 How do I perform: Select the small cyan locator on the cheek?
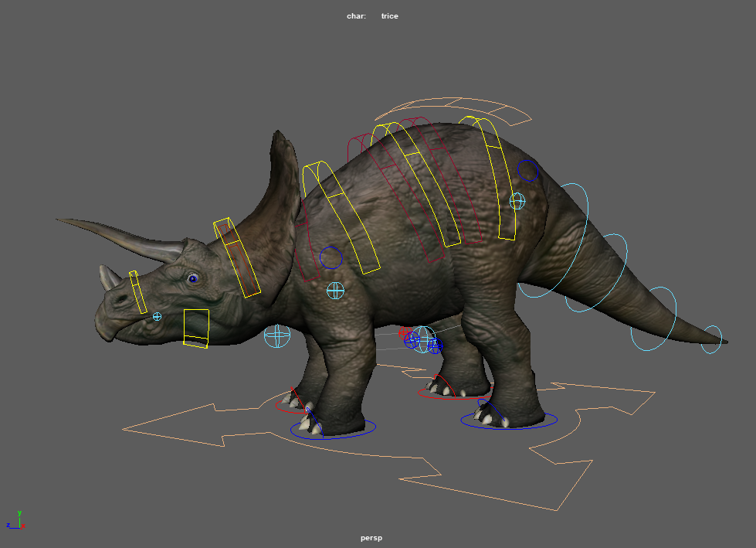click(157, 316)
